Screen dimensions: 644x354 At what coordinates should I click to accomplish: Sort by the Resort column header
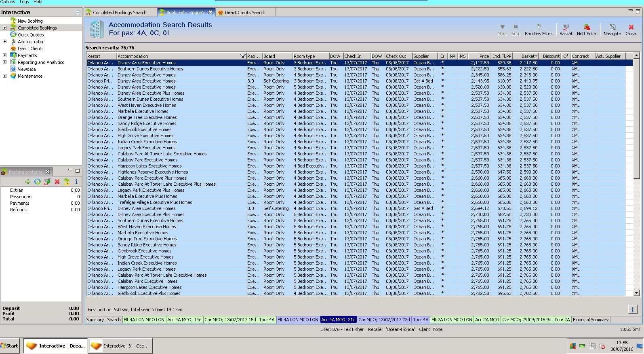[101, 56]
